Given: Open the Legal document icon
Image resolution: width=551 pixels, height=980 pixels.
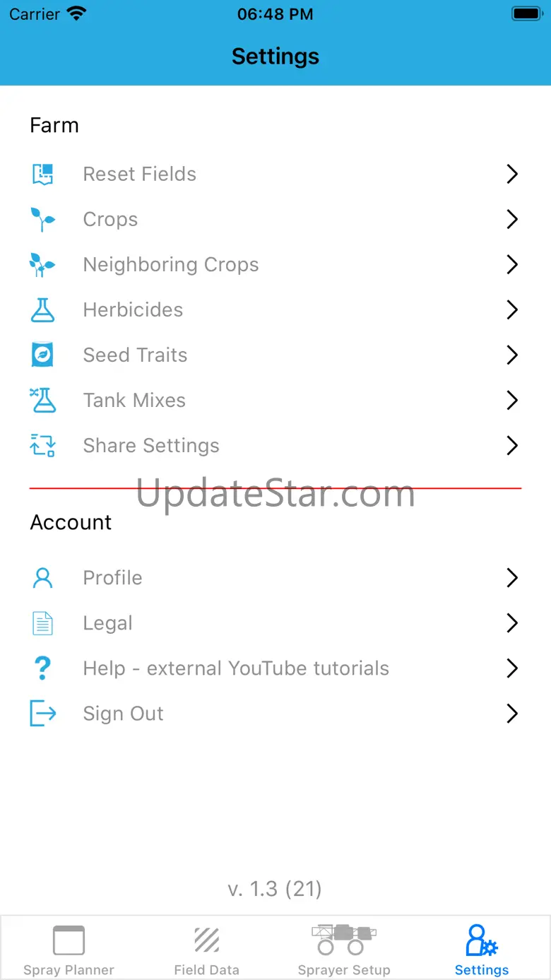Looking at the screenshot, I should 42,623.
